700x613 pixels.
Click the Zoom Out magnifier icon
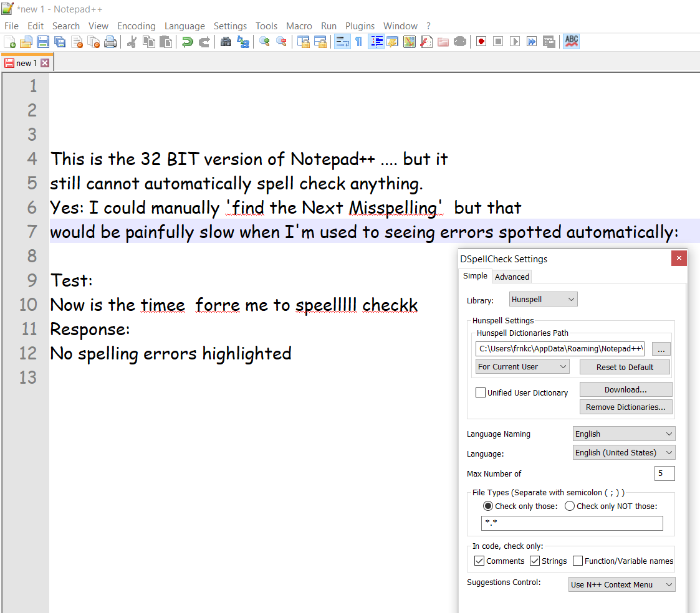click(x=281, y=42)
